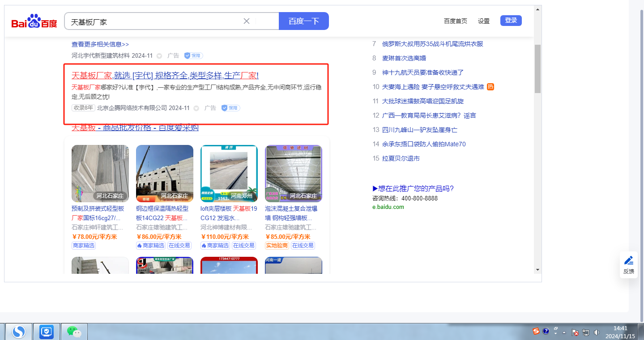644x340 pixels.
Task: Click the 收录8年 label
Action: click(x=83, y=108)
